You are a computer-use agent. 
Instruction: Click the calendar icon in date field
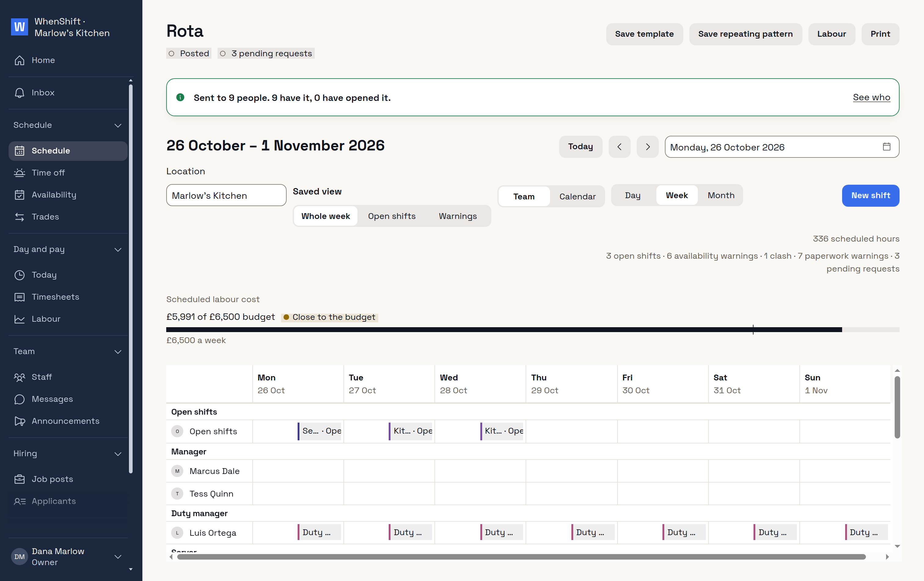(886, 147)
